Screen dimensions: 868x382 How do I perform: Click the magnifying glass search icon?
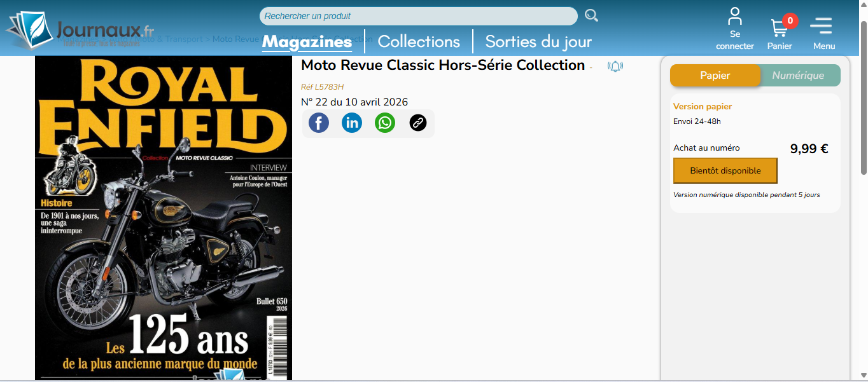coord(591,15)
